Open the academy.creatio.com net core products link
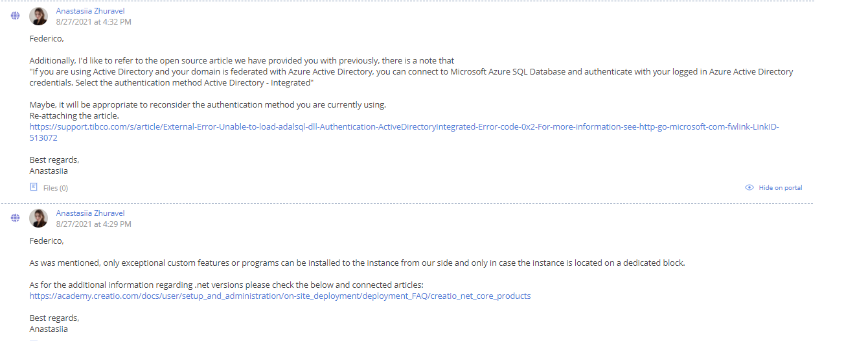Image resolution: width=868 pixels, height=341 pixels. [280, 296]
